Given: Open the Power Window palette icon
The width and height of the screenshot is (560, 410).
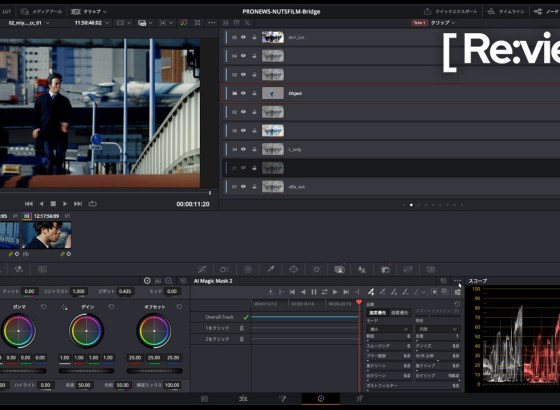Looking at the screenshot, I should [x=294, y=269].
